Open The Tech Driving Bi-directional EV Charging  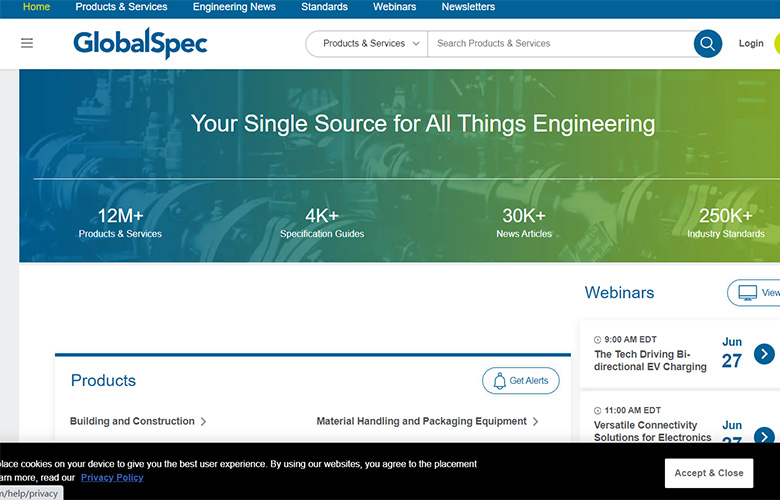point(650,361)
